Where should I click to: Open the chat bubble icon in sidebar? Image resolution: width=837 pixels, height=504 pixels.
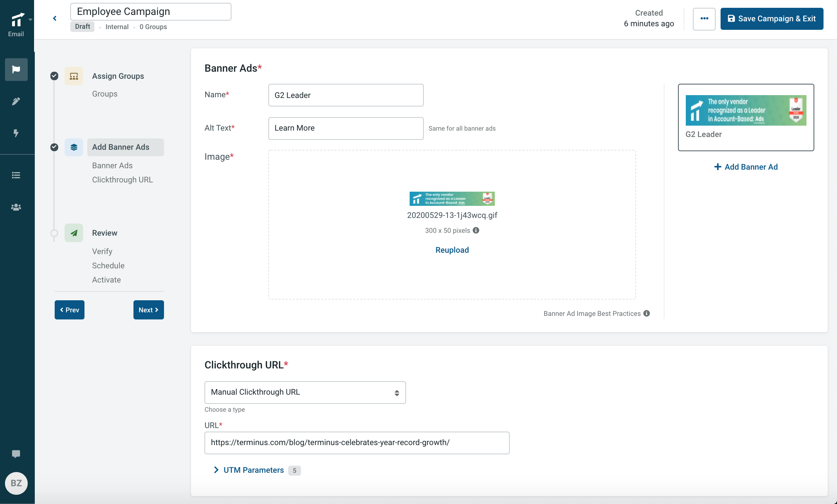pos(16,454)
